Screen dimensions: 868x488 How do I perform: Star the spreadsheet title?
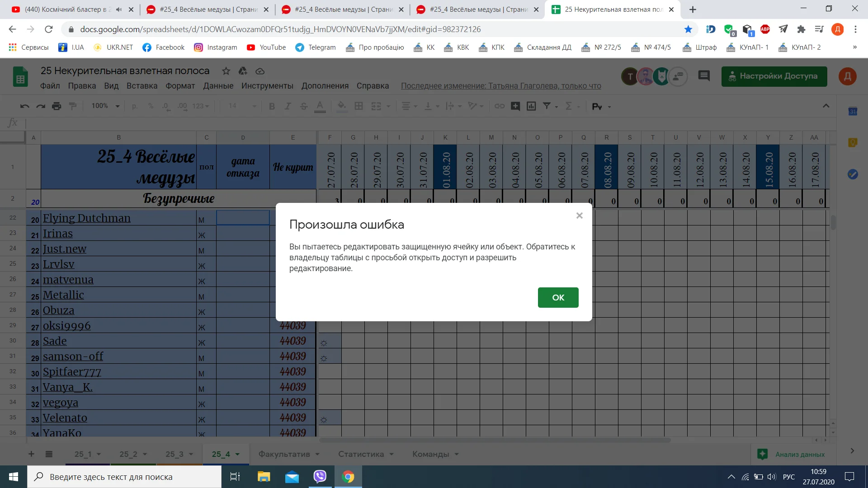pyautogui.click(x=226, y=71)
